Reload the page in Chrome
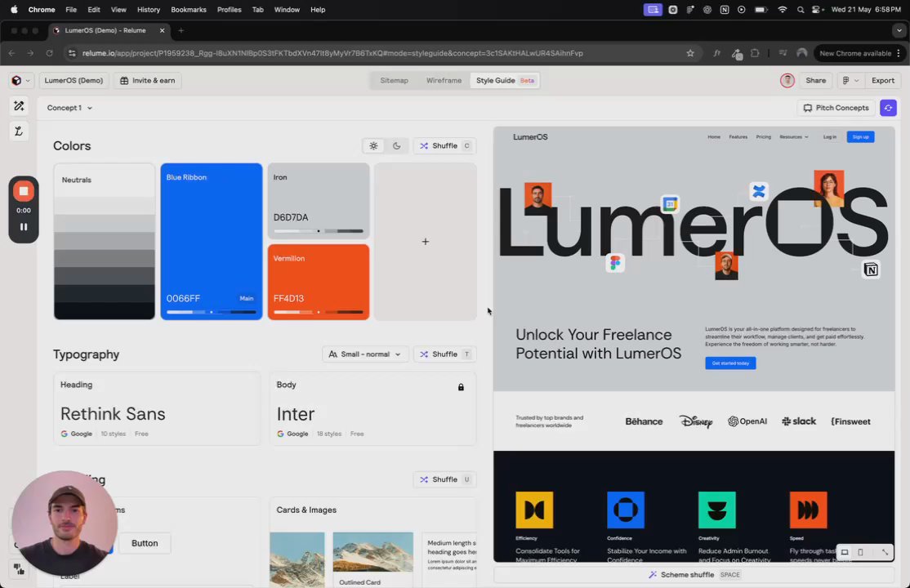This screenshot has height=588, width=910. point(49,53)
